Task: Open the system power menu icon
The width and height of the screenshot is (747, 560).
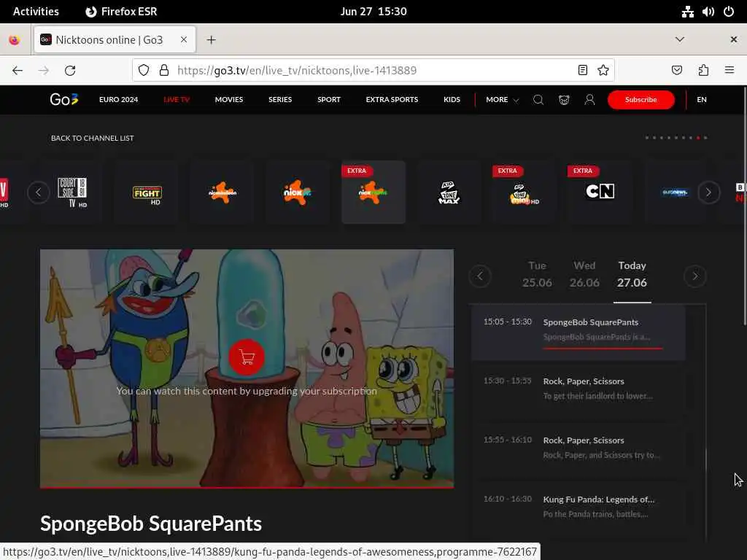Action: click(729, 12)
